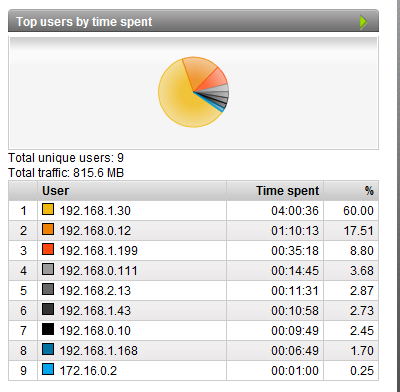
Task: Click the dark blue swatch for 192.168.1.168
Action: 48,349
